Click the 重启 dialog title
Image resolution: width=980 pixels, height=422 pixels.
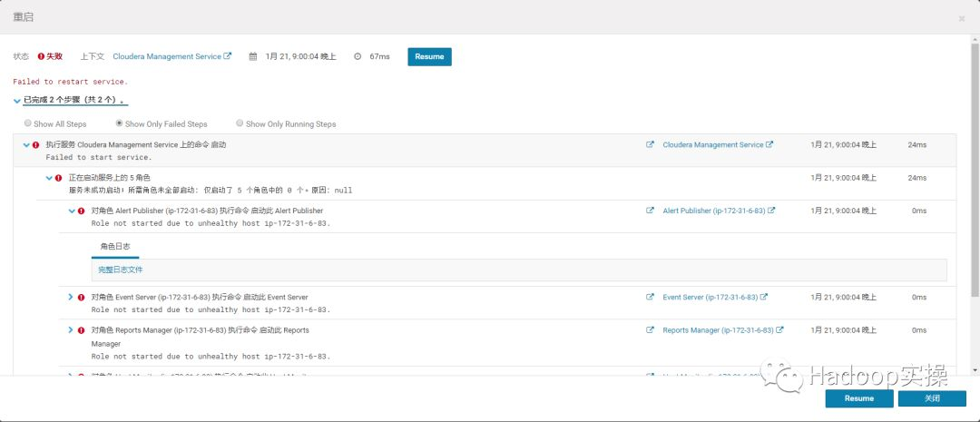(x=23, y=17)
